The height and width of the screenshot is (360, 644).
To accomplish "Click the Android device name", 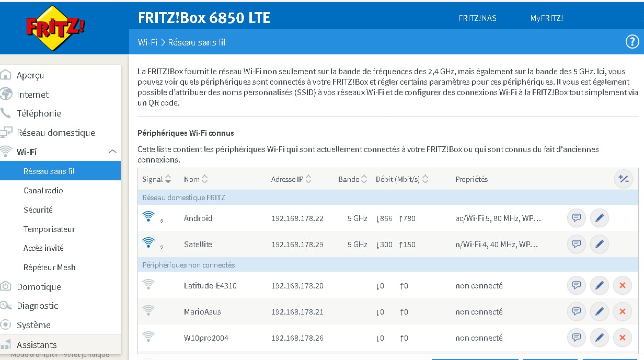I will click(x=198, y=218).
